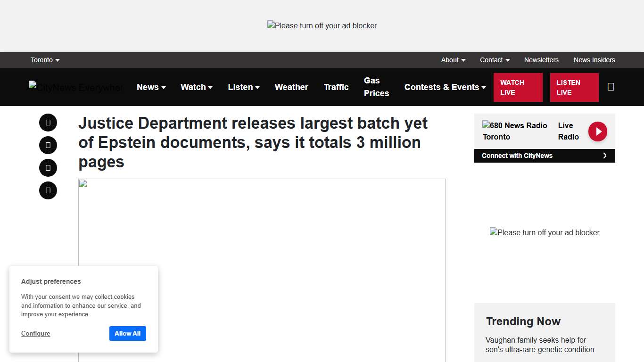Accept cookies with Allow All

(x=128, y=333)
